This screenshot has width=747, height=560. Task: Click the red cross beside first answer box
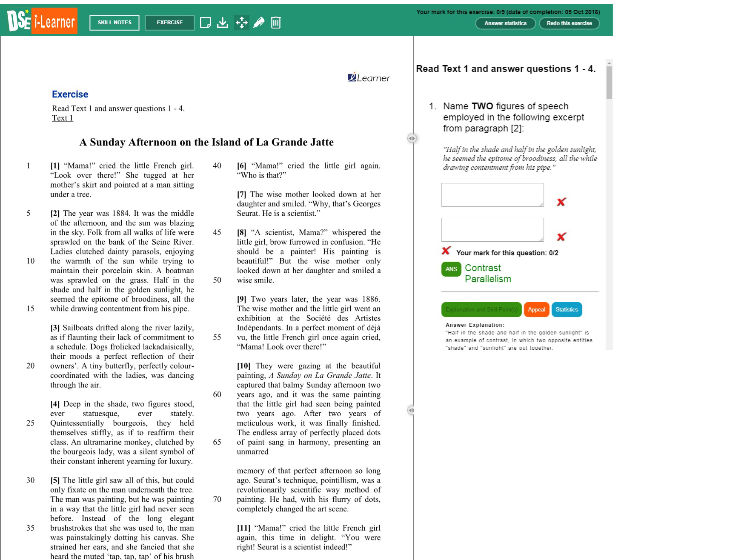click(x=561, y=202)
